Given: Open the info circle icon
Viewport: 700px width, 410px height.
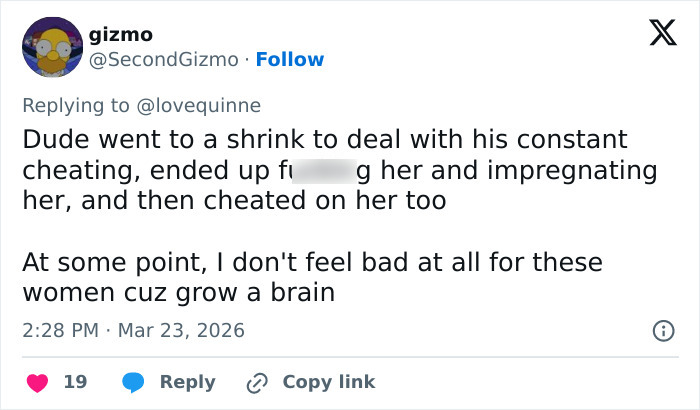Looking at the screenshot, I should (661, 330).
